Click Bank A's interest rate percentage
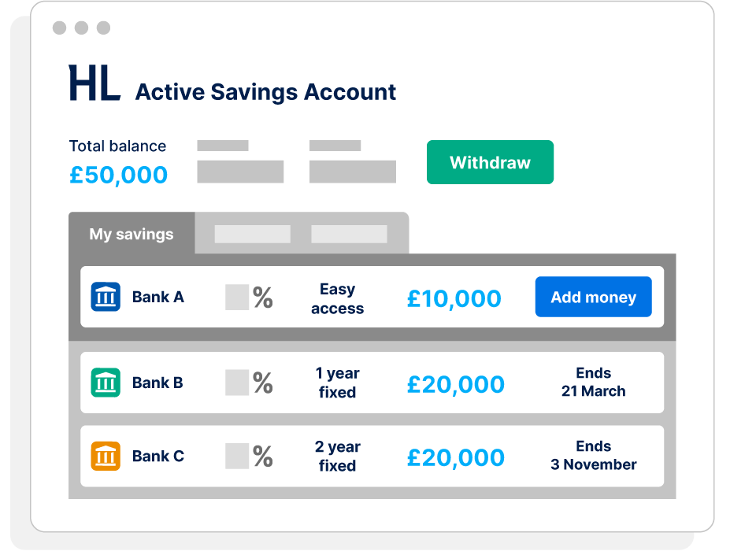The image size is (756, 551). (x=249, y=298)
